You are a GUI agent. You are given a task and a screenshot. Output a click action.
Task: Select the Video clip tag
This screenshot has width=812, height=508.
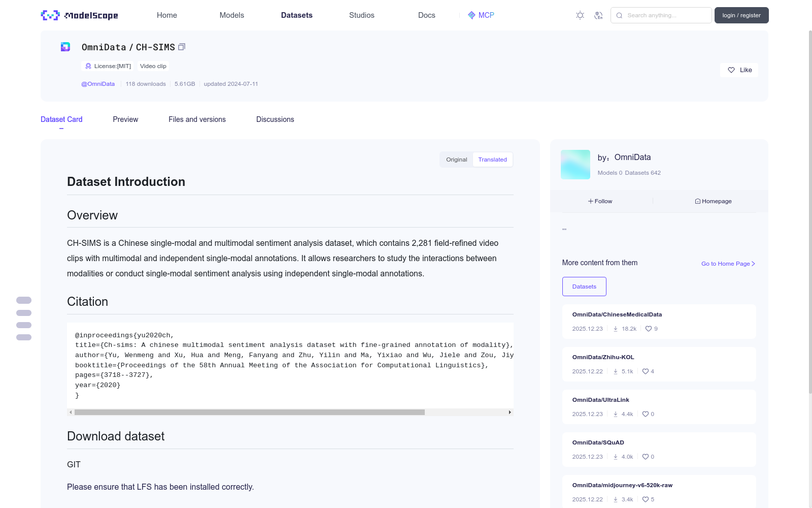[153, 66]
